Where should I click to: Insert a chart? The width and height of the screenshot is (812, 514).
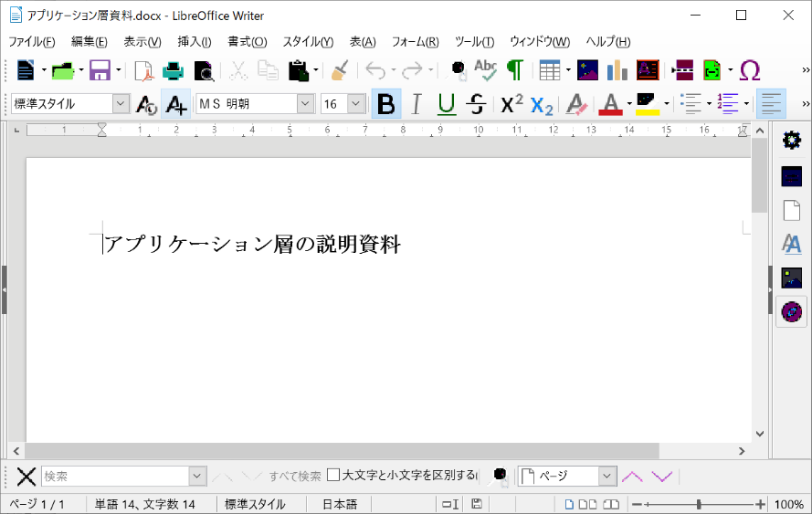pos(617,70)
